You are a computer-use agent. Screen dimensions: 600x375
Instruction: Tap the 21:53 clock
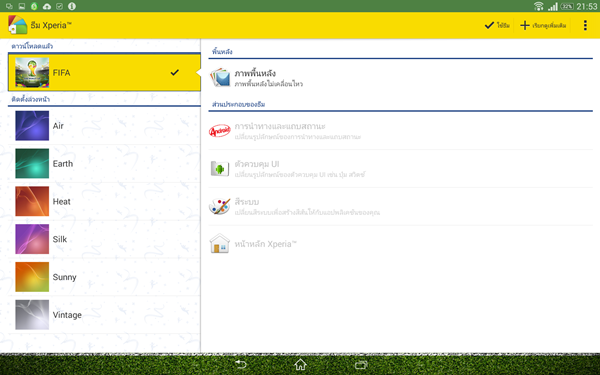(x=587, y=6)
